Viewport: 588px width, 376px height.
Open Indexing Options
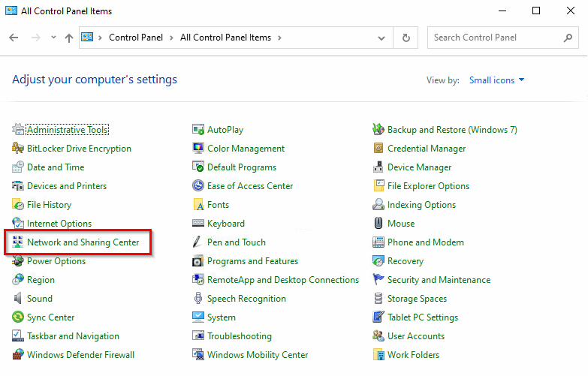click(x=421, y=205)
